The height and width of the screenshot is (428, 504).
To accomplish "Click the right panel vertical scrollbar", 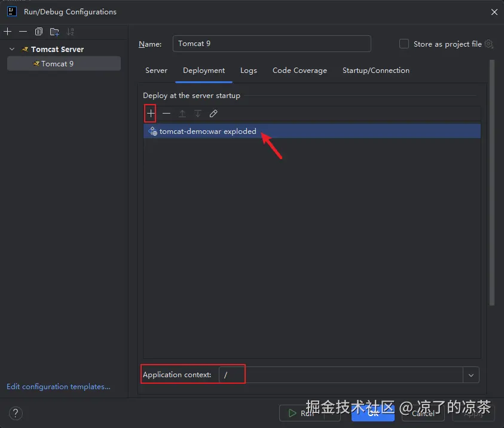I will 492,182.
